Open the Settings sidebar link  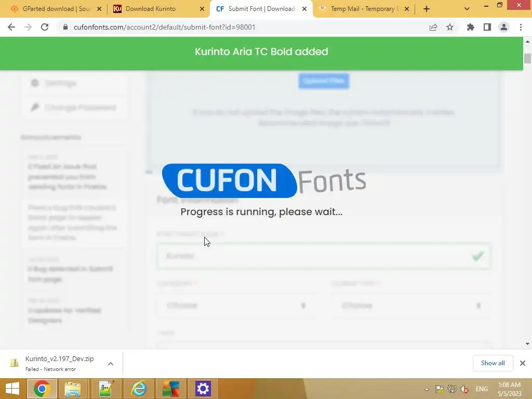pos(54,83)
